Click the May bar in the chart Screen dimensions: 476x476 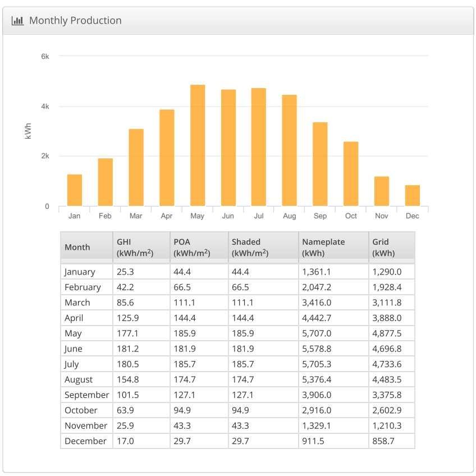click(x=197, y=145)
